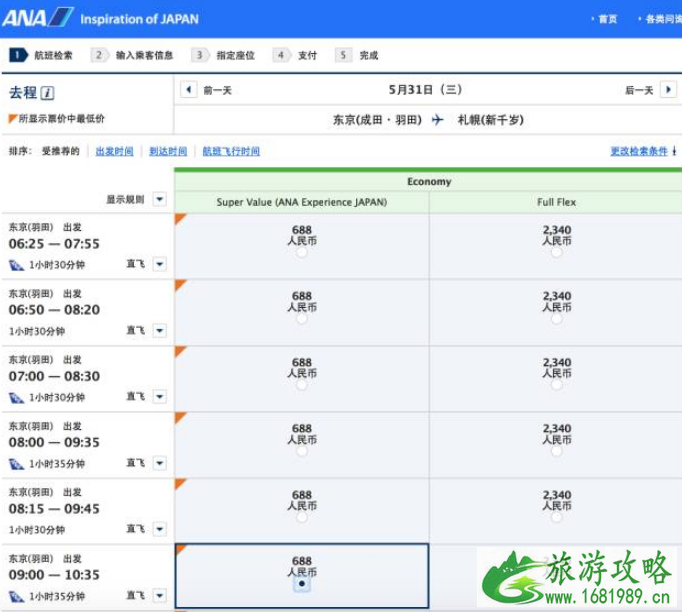Go to next day arrow

668,90
